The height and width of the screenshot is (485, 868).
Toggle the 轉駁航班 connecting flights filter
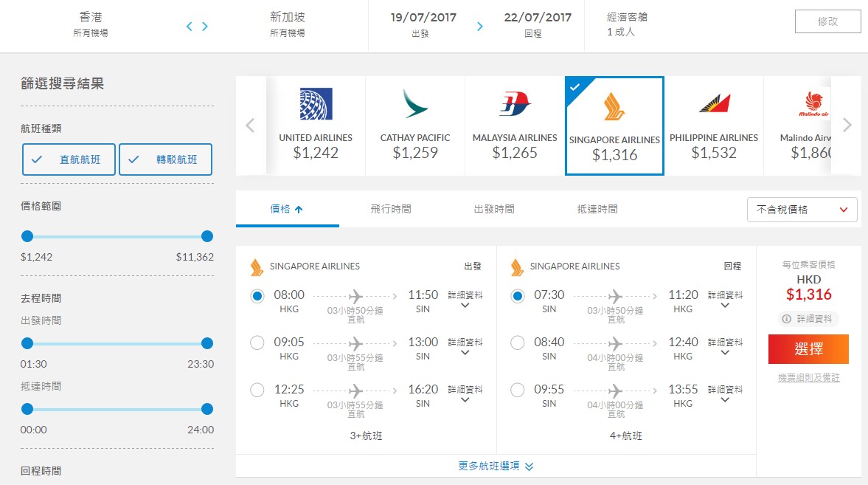point(165,159)
